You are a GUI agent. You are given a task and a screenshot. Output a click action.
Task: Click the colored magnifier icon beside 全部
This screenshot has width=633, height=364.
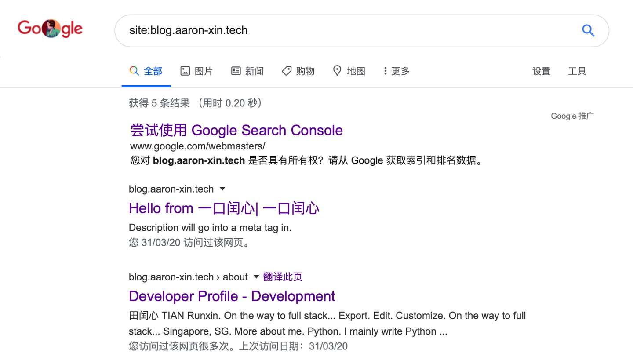point(134,71)
